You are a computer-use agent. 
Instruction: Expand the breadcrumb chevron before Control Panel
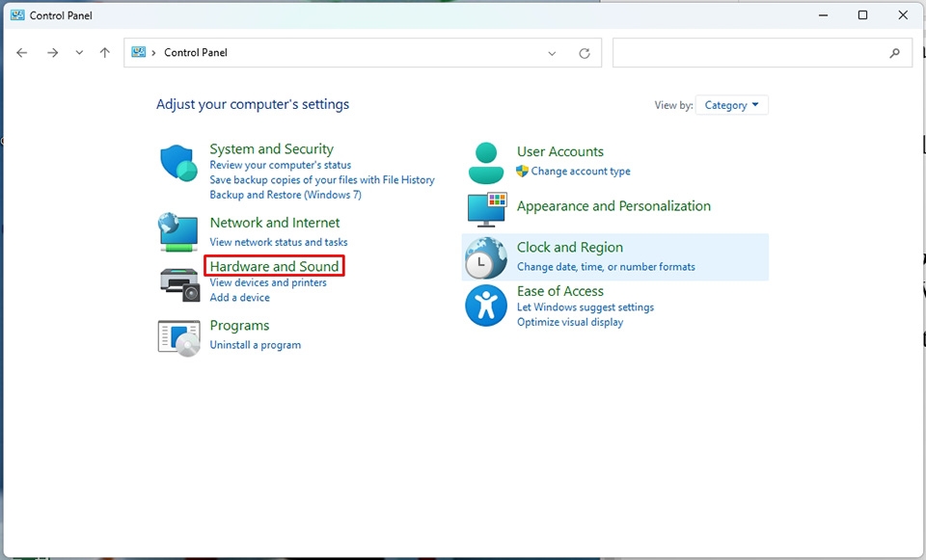click(153, 52)
